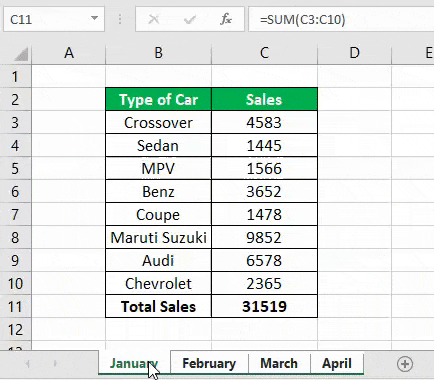Screen dimensions: 434x380
Task: Select row 1 header
Action: click(x=15, y=77)
